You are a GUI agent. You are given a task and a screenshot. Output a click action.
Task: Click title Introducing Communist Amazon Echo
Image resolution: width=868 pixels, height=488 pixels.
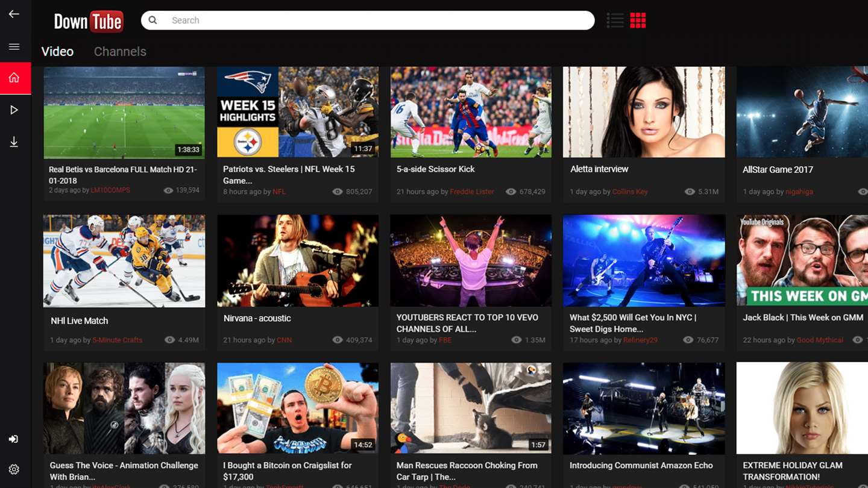click(641, 465)
